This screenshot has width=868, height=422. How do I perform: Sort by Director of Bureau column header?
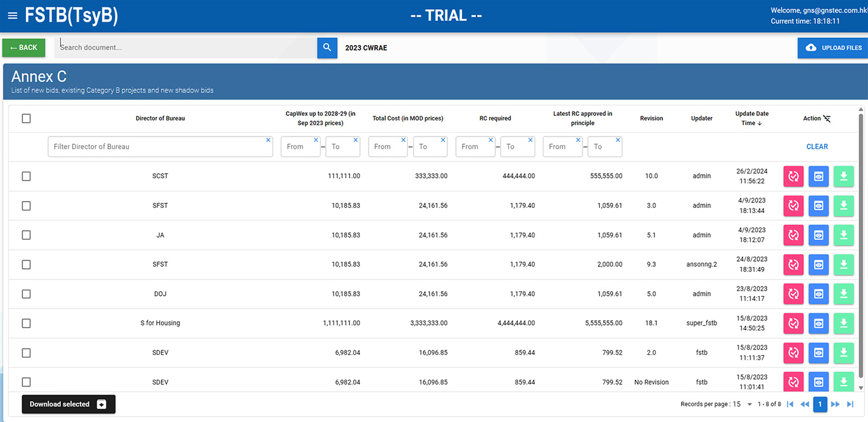tap(160, 118)
